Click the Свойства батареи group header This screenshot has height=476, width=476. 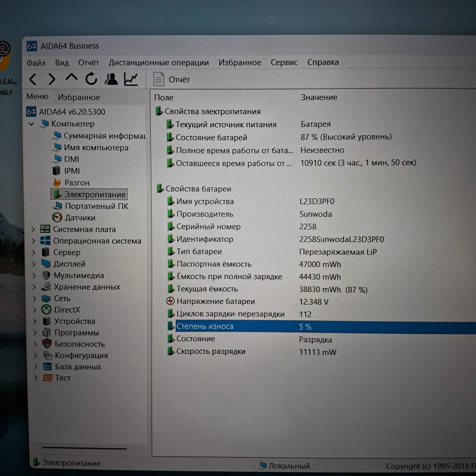coord(194,189)
